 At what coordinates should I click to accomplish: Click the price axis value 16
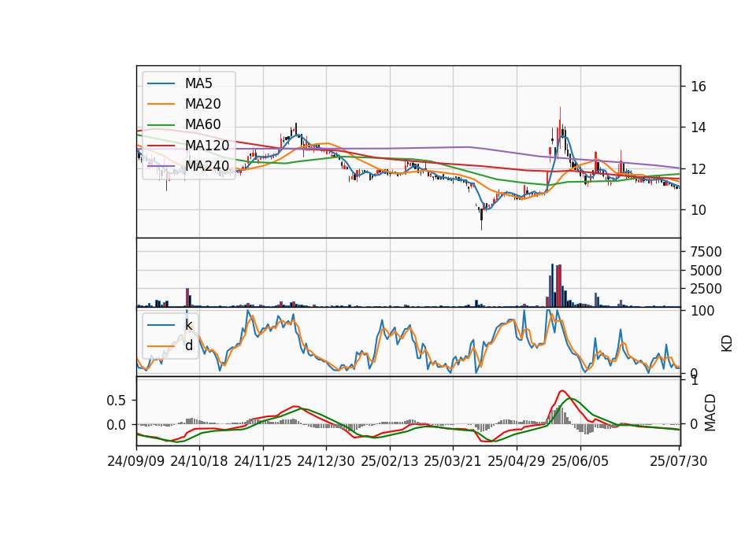(699, 87)
